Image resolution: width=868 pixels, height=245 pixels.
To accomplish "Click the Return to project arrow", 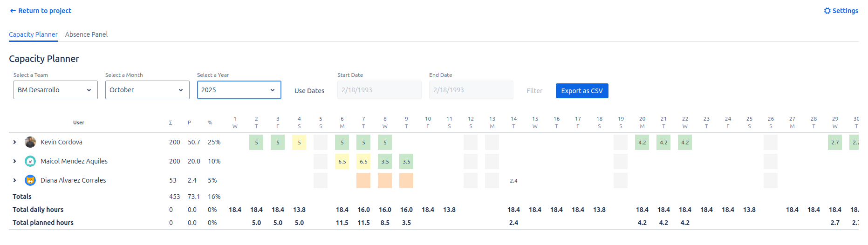I will (13, 11).
